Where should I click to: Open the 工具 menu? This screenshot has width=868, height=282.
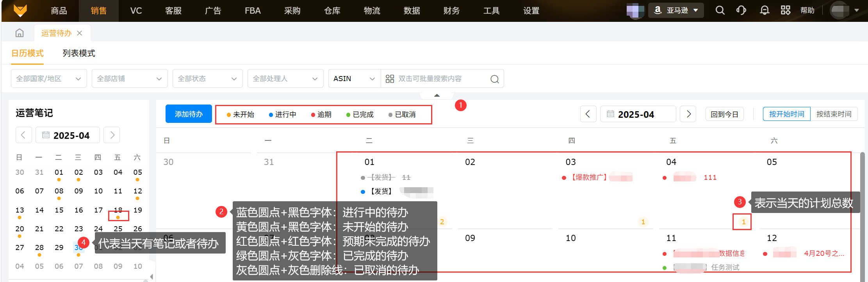click(x=492, y=11)
